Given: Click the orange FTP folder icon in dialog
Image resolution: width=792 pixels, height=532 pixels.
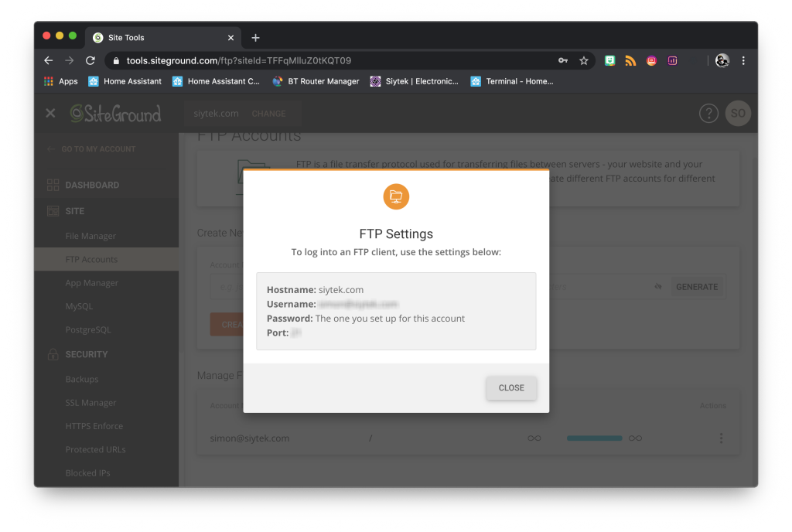Looking at the screenshot, I should pyautogui.click(x=396, y=196).
